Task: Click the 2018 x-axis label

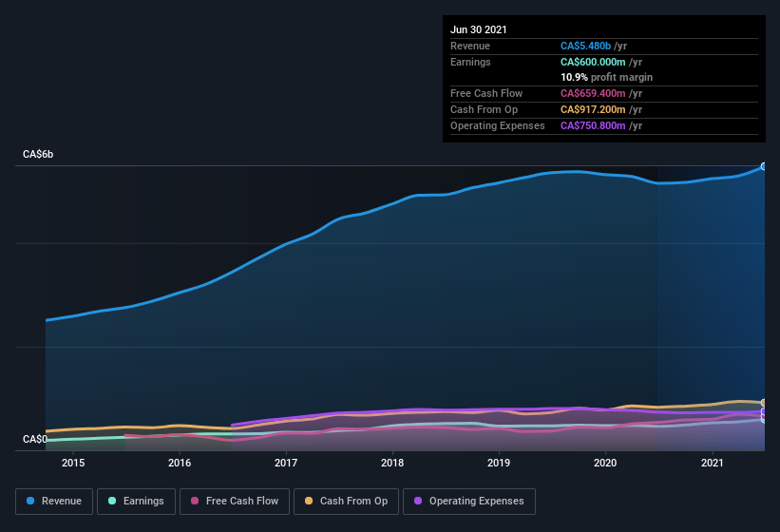Action: click(x=392, y=463)
